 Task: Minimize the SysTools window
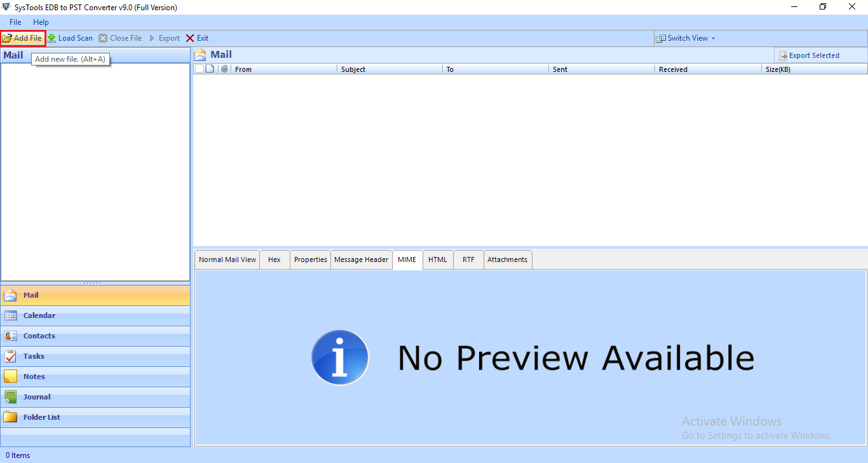coord(794,7)
